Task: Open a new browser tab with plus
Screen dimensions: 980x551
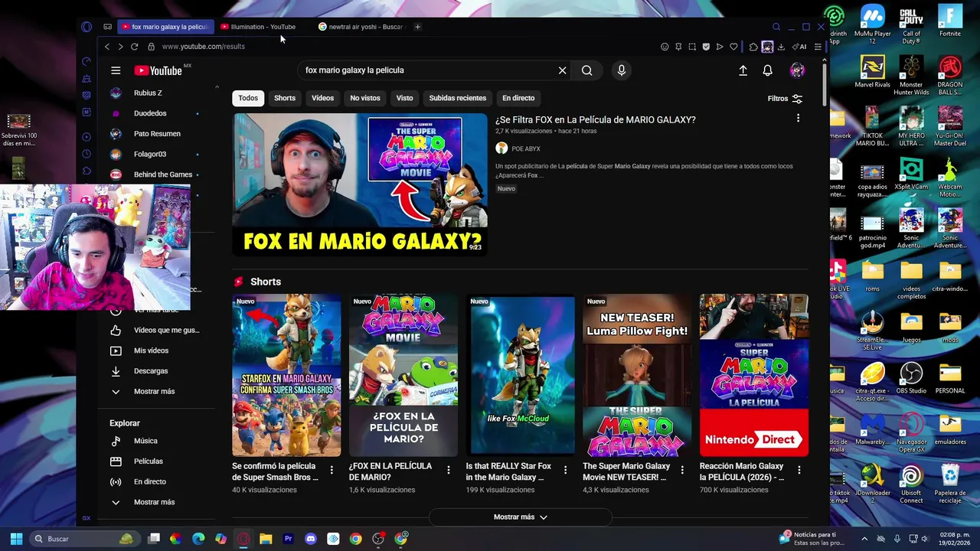Action: pos(417,27)
